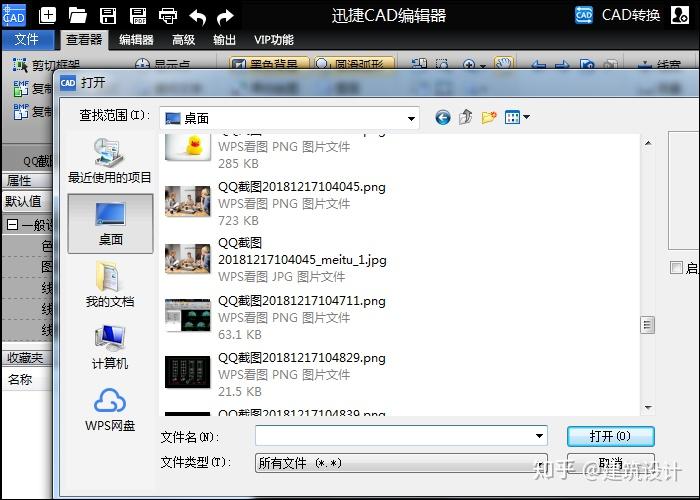The image size is (700, 500).
Task: Switch to the 编辑器 tab
Action: pos(136,40)
